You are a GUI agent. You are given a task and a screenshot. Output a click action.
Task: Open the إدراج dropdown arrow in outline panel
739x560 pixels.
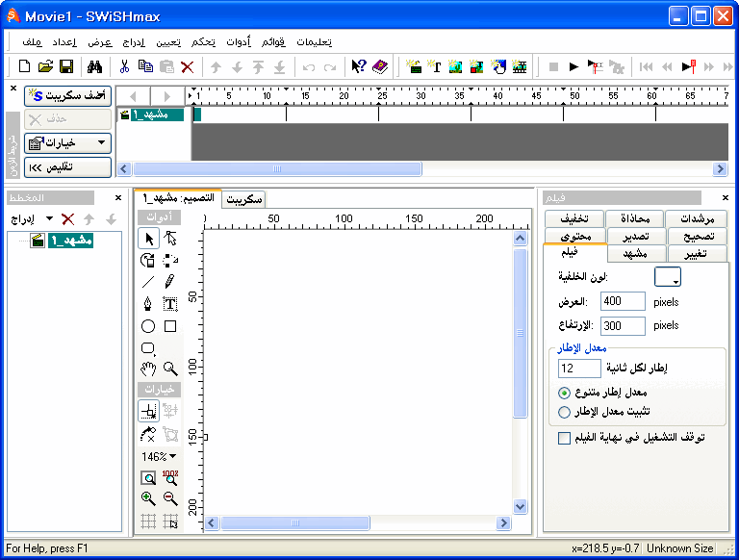49,218
